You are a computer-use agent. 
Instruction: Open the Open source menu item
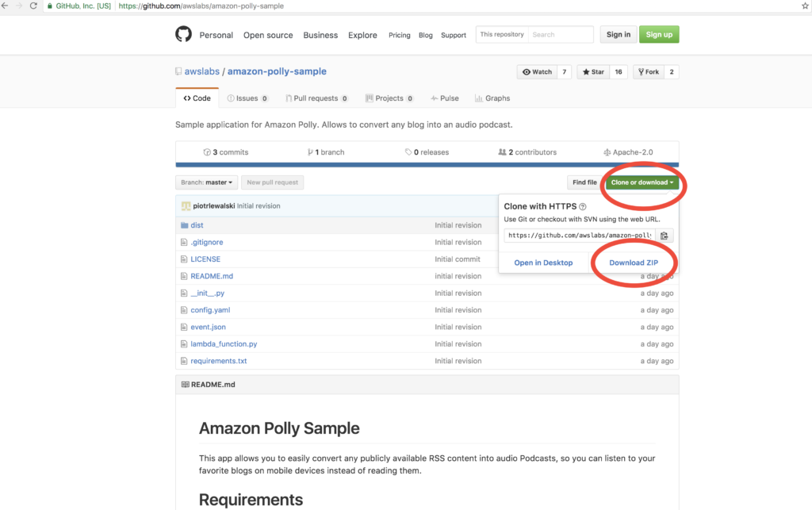[268, 35]
